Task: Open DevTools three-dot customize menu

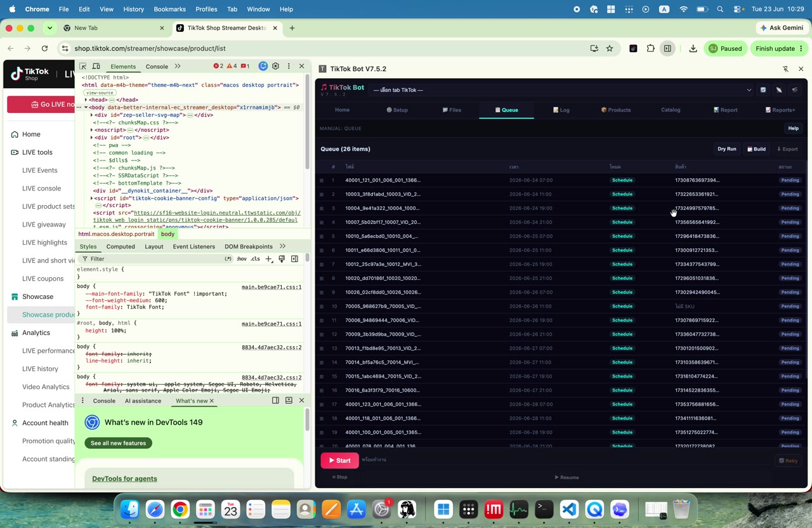Action: 289,66
